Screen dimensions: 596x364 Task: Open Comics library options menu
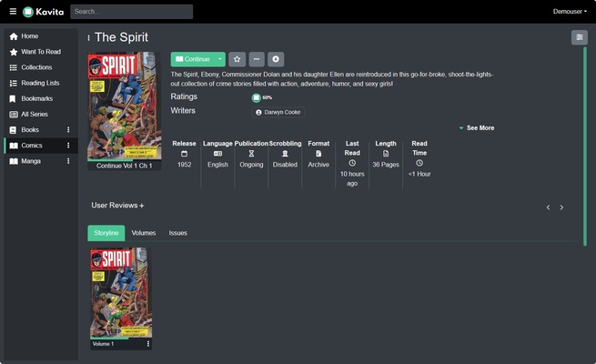[68, 146]
